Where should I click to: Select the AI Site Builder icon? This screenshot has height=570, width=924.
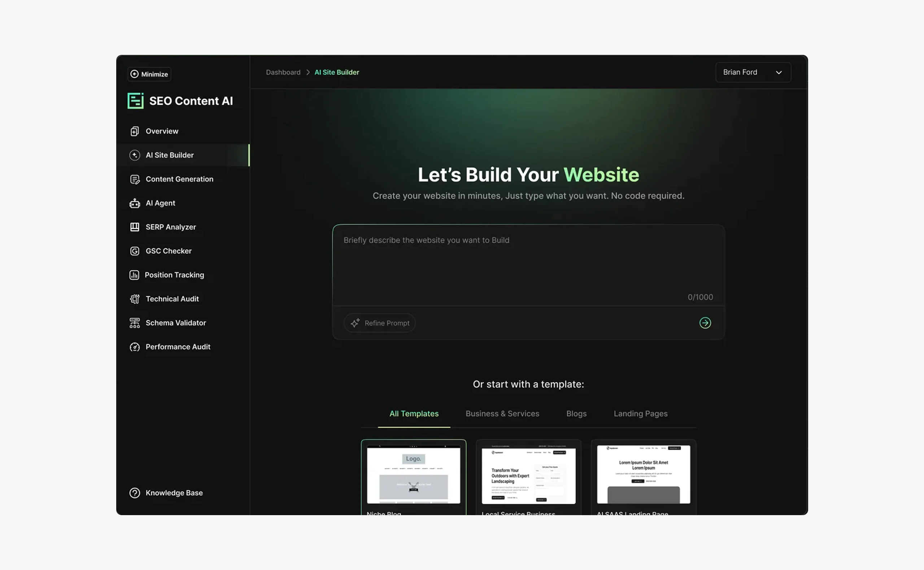click(135, 155)
